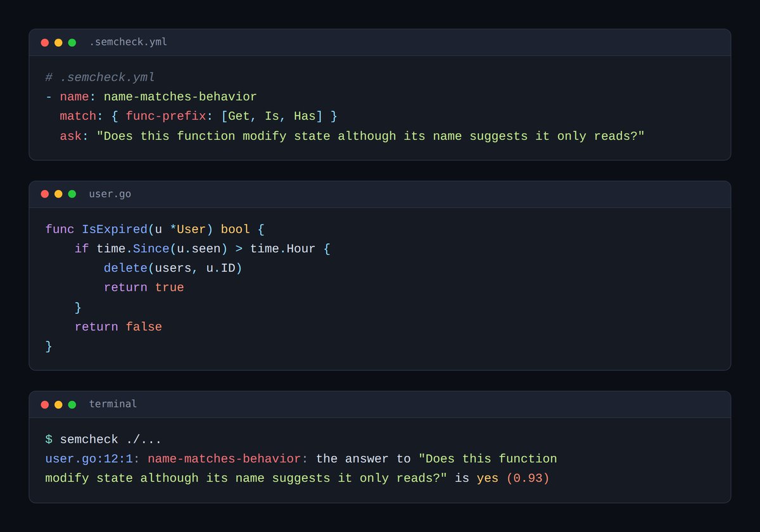Click green maximize dot of terminal window

[x=72, y=404]
